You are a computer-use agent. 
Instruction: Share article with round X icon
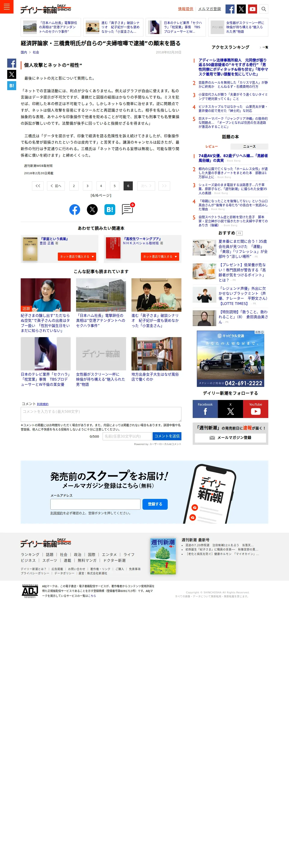pyautogui.click(x=92, y=210)
